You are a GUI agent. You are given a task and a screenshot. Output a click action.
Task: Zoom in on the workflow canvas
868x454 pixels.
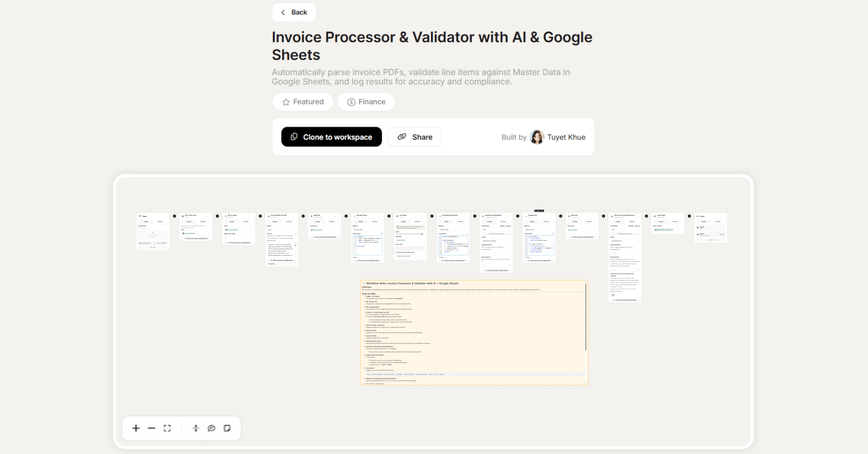(136, 428)
